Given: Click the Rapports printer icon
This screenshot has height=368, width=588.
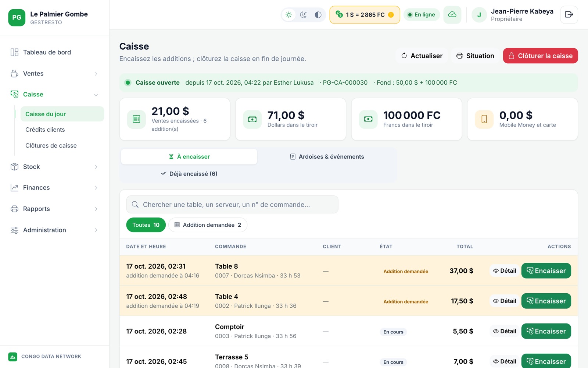Looking at the screenshot, I should (14, 209).
